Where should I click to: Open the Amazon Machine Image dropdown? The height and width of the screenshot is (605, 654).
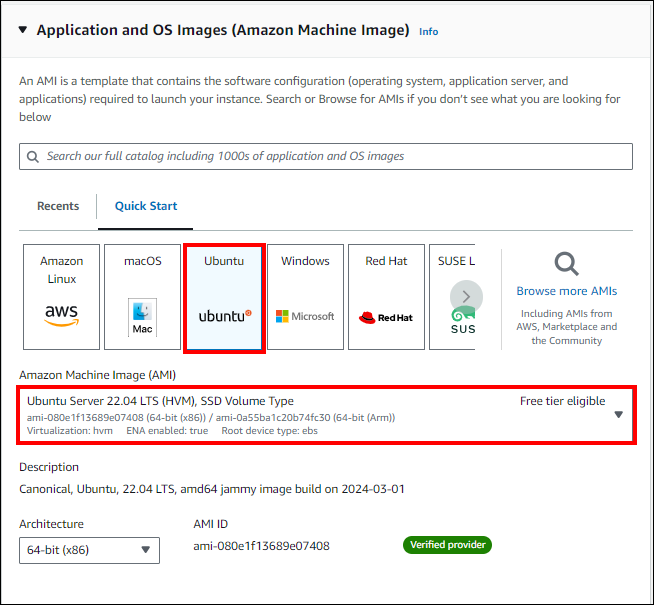tap(618, 414)
